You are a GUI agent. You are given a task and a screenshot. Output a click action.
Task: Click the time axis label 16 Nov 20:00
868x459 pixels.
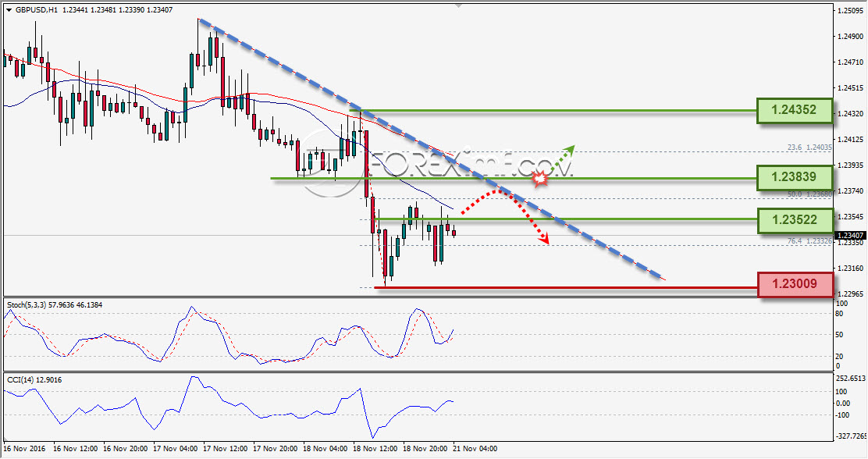tap(125, 449)
